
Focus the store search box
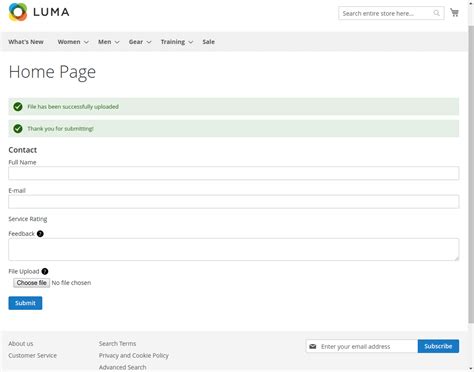[391, 13]
